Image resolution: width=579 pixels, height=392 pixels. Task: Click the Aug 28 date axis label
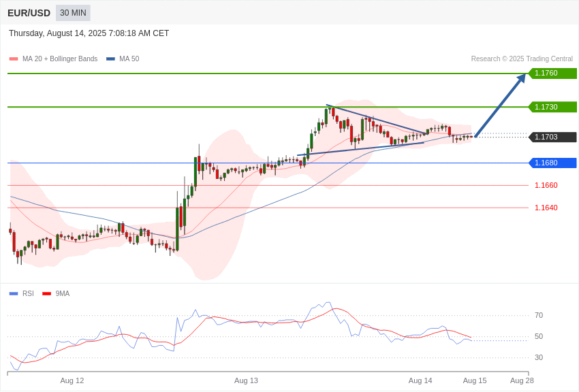(522, 380)
